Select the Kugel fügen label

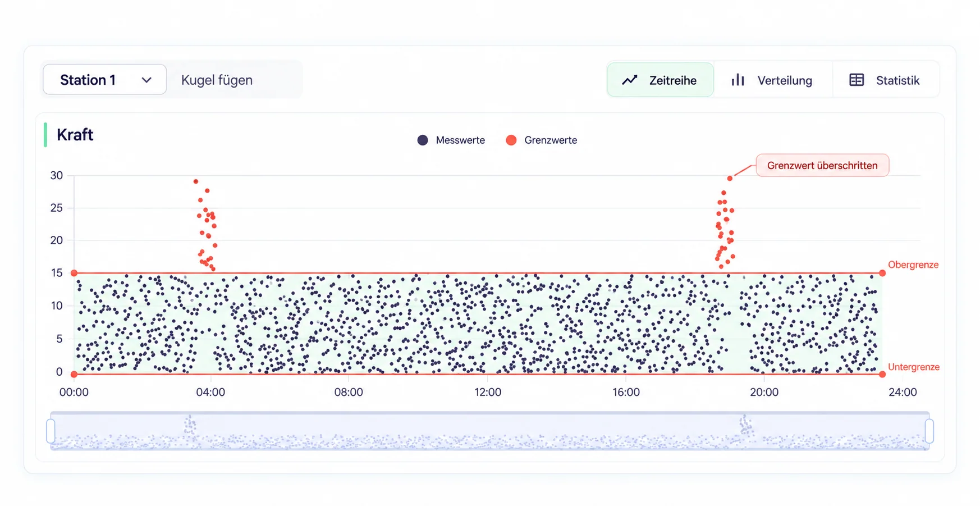click(x=217, y=80)
